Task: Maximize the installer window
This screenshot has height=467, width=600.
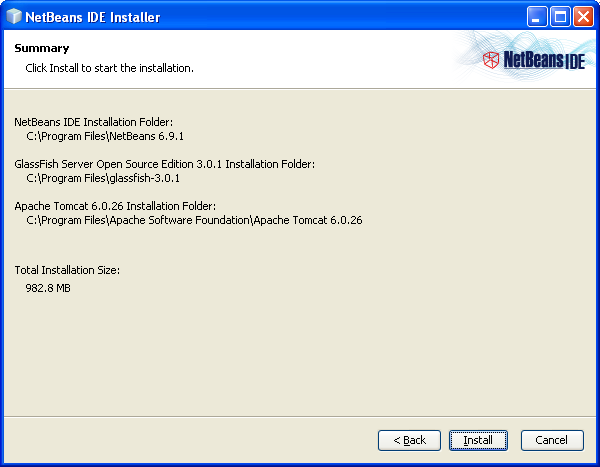Action: tap(560, 16)
